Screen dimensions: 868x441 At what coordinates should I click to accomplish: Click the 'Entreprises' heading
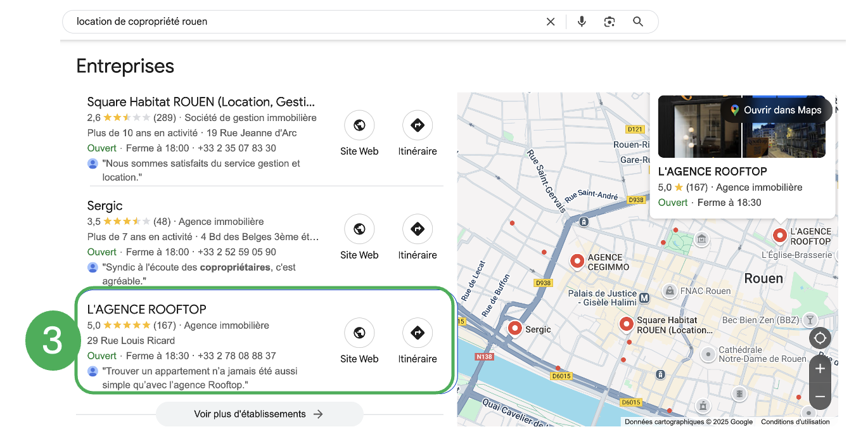[x=125, y=66]
